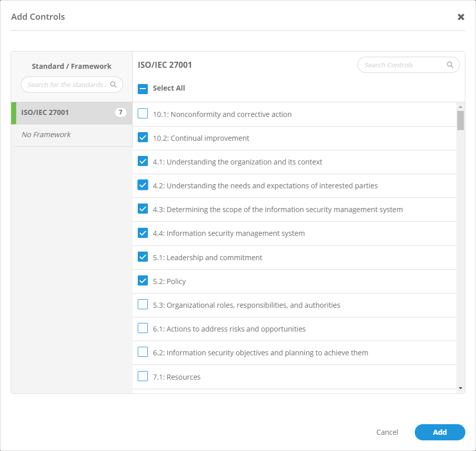Uncheck 4.2 needs and expectations checkbox

(143, 185)
